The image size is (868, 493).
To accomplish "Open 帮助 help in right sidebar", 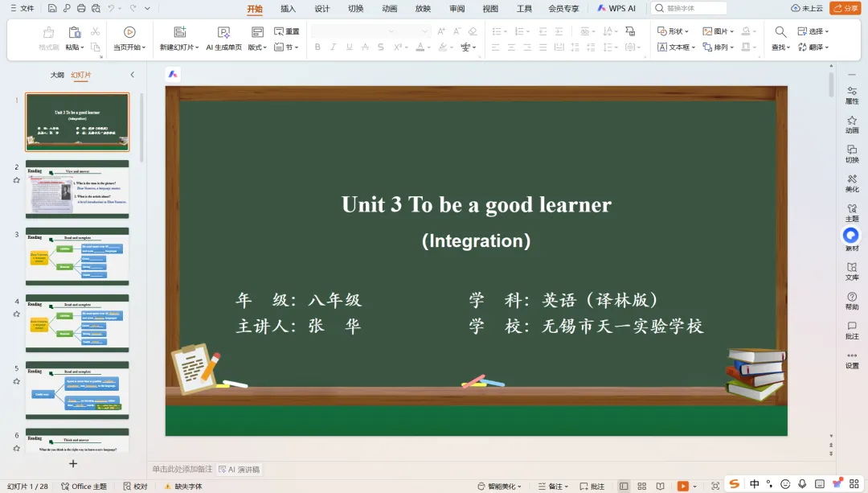I will [852, 301].
